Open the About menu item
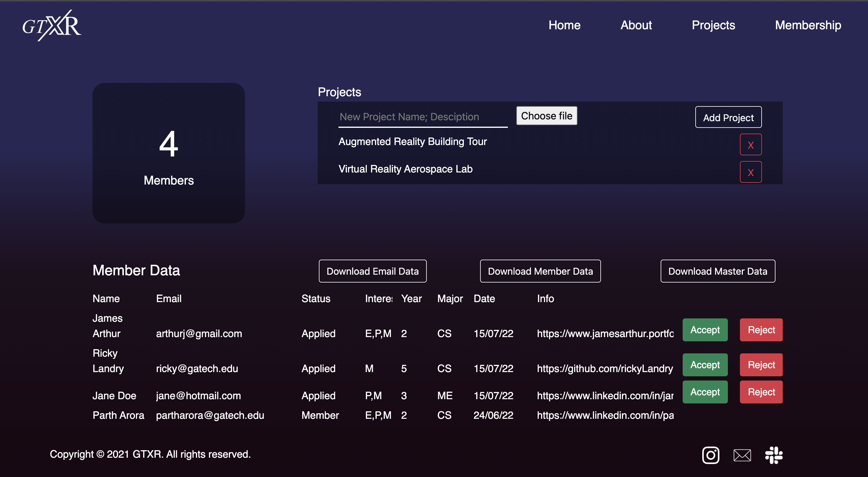This screenshot has height=477, width=868. tap(636, 25)
